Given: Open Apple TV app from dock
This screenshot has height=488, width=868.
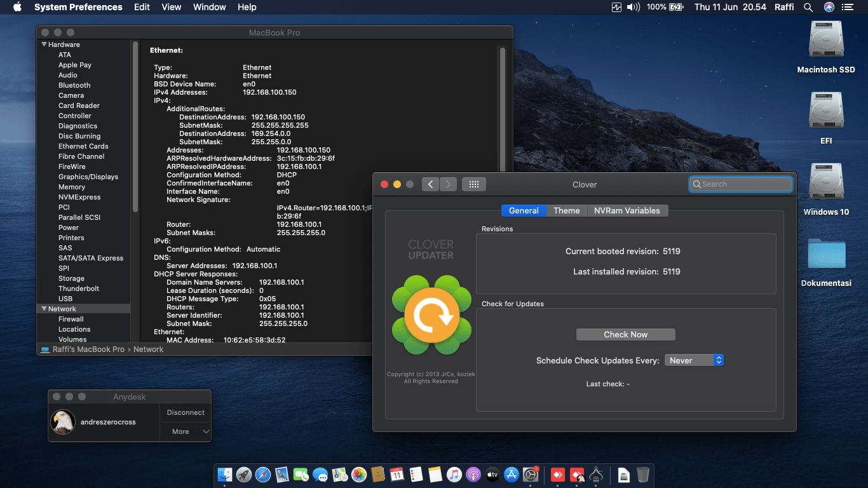Looking at the screenshot, I should click(492, 475).
